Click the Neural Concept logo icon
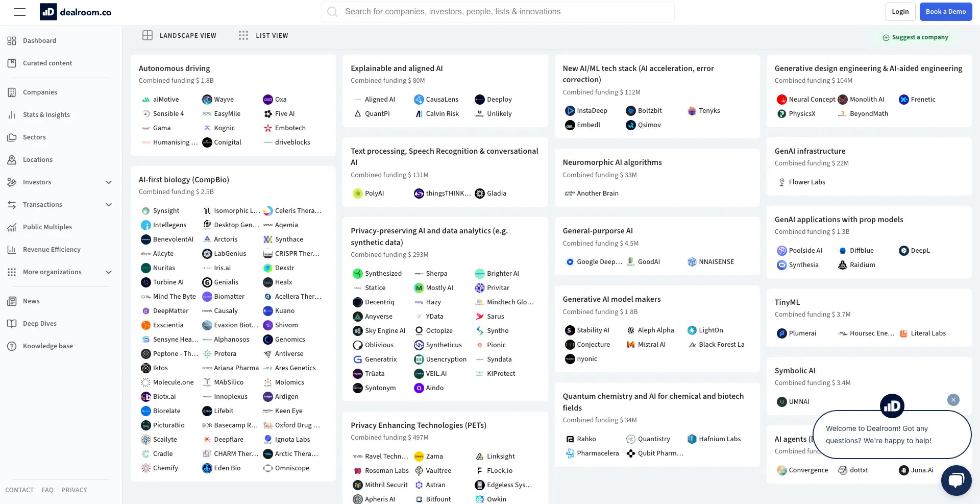This screenshot has height=504, width=980. click(781, 100)
